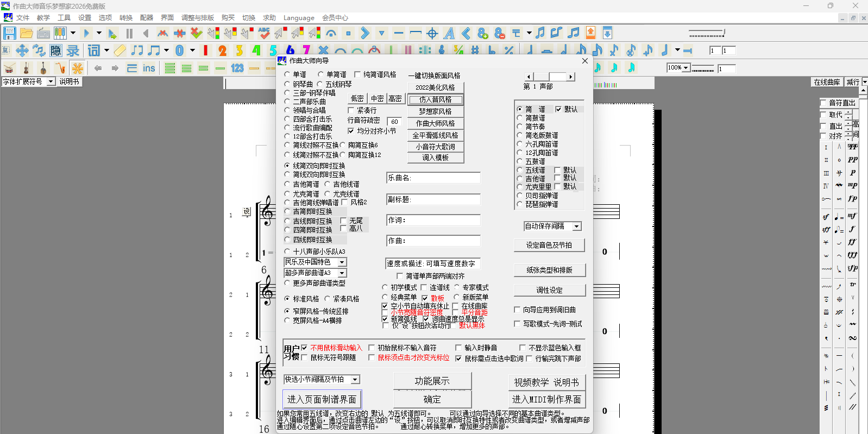The width and height of the screenshot is (868, 434).
Task: Click the 设定音色及节拍 button
Action: [x=549, y=246]
